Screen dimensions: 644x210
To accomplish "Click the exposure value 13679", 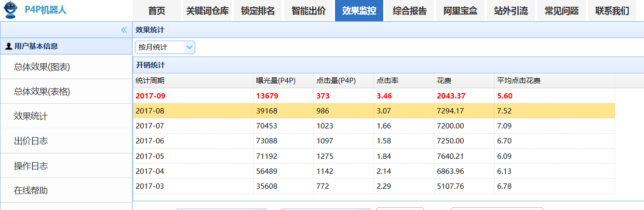I will coord(267,96).
